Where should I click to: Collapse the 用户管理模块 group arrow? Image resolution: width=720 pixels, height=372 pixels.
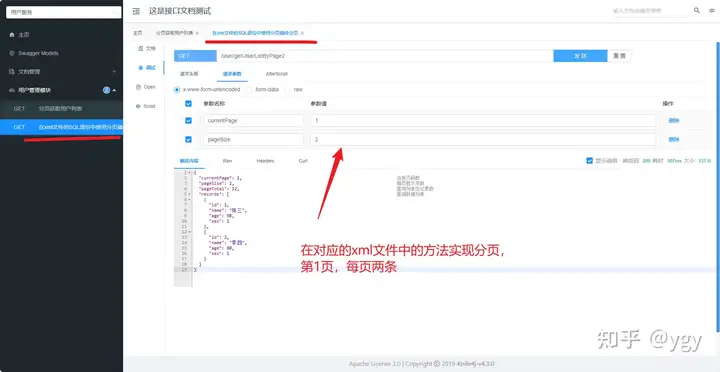(x=114, y=90)
